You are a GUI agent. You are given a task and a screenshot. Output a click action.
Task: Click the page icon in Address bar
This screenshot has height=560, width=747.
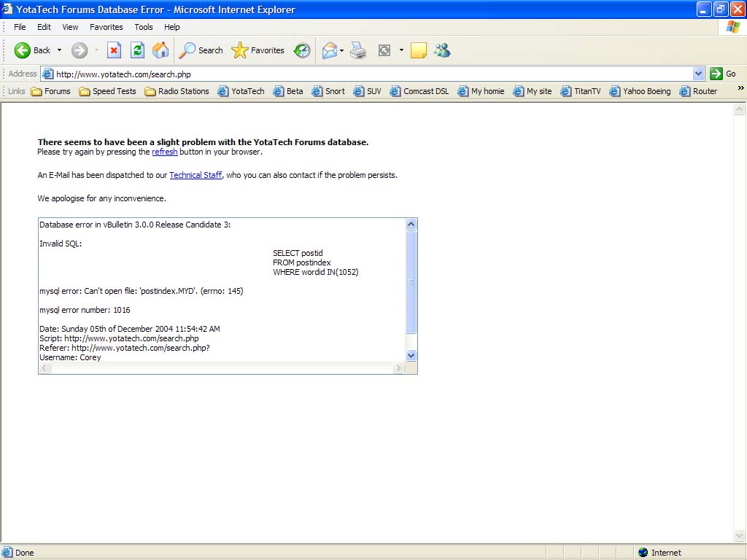47,74
